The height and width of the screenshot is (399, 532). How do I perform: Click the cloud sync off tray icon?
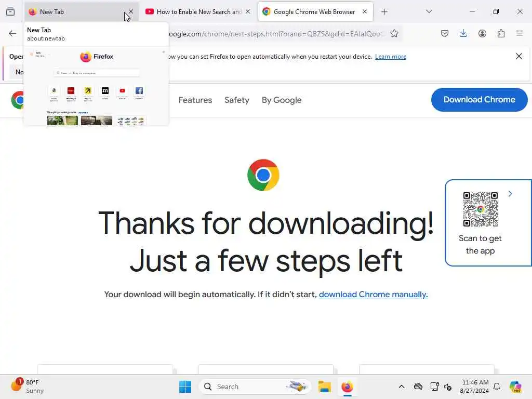[x=418, y=387]
